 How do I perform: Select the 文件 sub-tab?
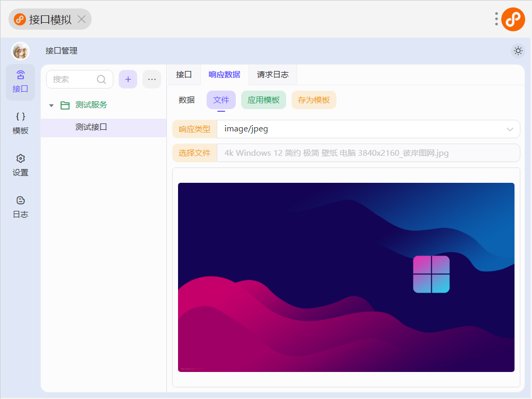click(x=221, y=100)
